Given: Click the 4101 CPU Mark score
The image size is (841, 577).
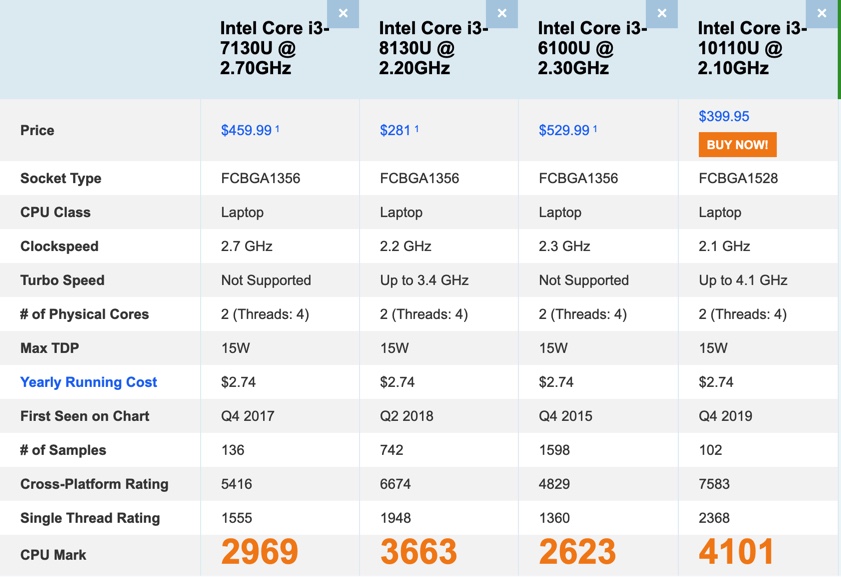Looking at the screenshot, I should click(736, 552).
